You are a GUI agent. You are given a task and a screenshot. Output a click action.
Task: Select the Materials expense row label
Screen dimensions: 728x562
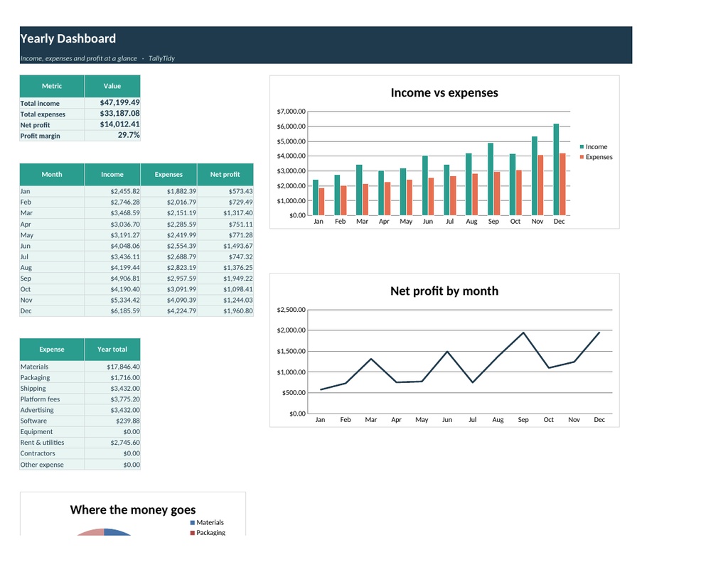[x=52, y=367]
